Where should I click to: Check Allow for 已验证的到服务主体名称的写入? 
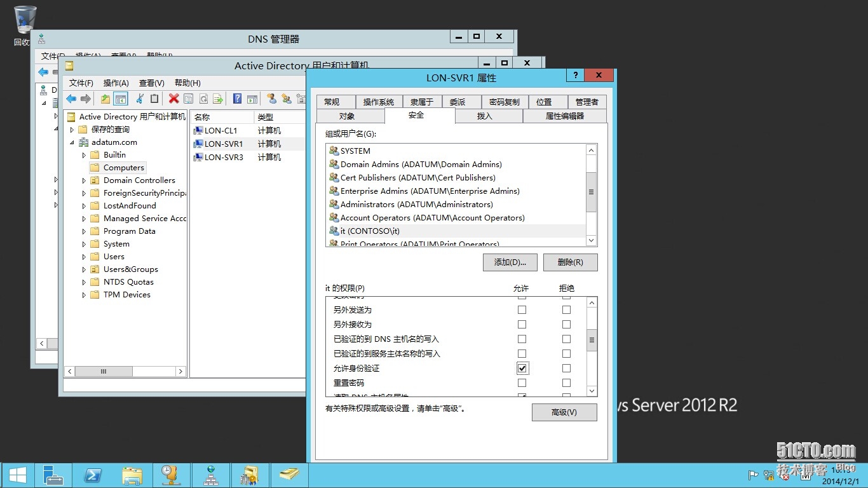pos(522,354)
